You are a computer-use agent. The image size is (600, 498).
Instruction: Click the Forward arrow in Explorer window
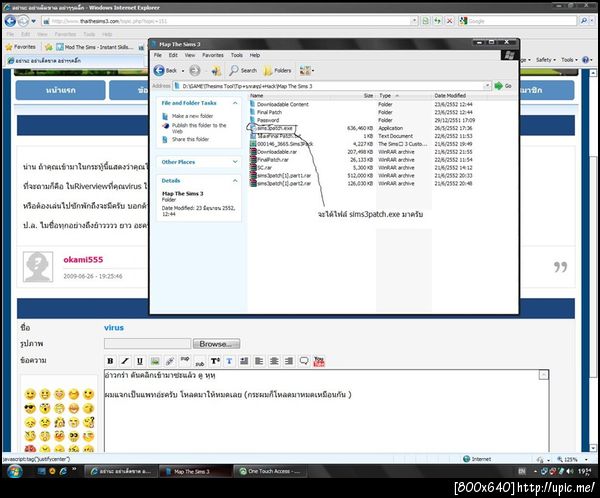(195, 70)
